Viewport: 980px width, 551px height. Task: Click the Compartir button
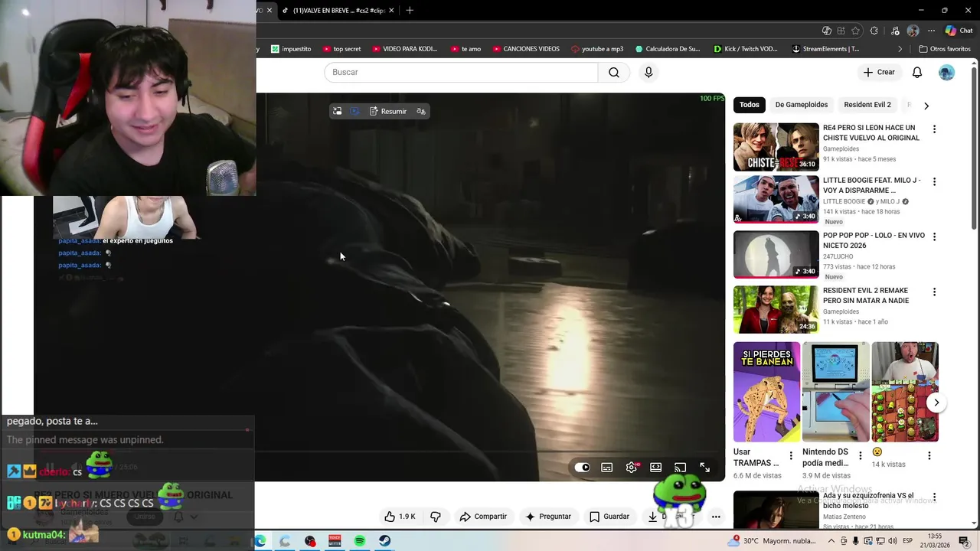pyautogui.click(x=483, y=517)
